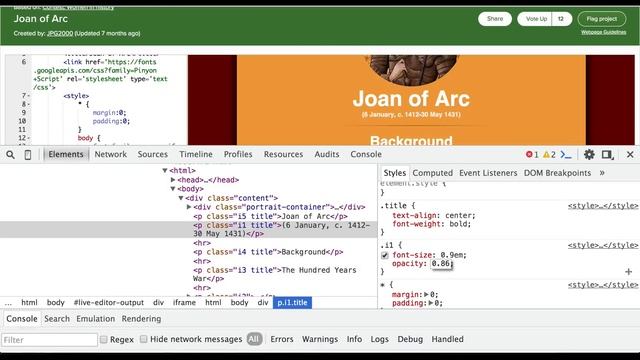The height and width of the screenshot is (360, 640).
Task: Open the Sources panel
Action: 153,154
